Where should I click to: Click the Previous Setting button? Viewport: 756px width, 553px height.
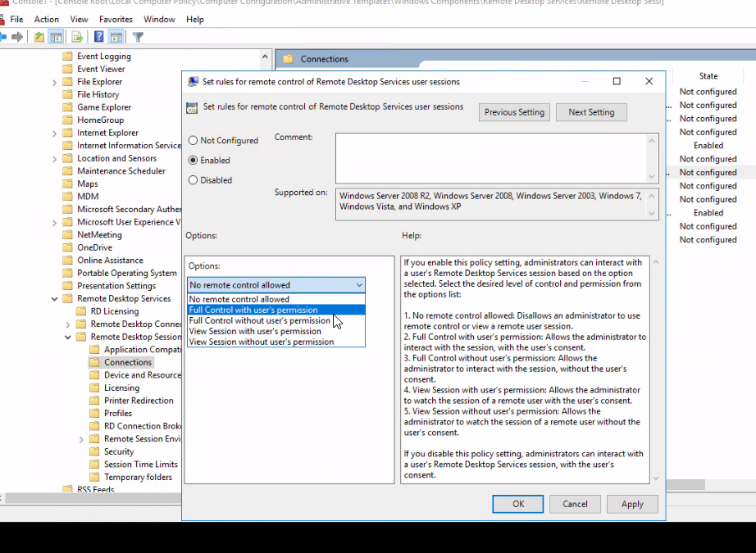point(514,112)
